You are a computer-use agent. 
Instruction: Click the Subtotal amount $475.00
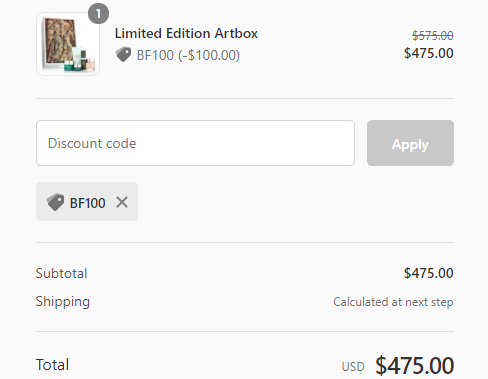[x=429, y=273]
